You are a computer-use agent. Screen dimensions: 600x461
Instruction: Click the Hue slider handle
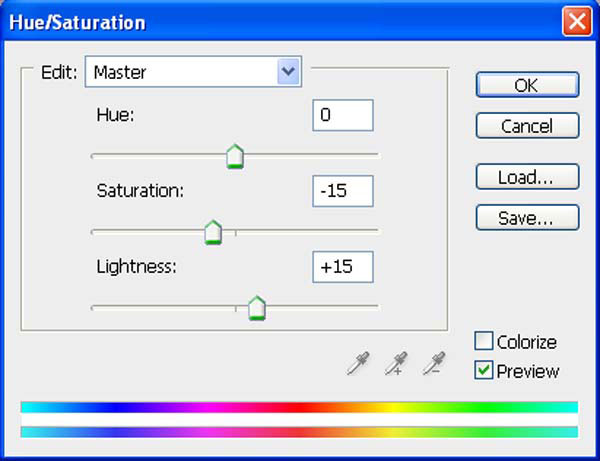pyautogui.click(x=235, y=156)
